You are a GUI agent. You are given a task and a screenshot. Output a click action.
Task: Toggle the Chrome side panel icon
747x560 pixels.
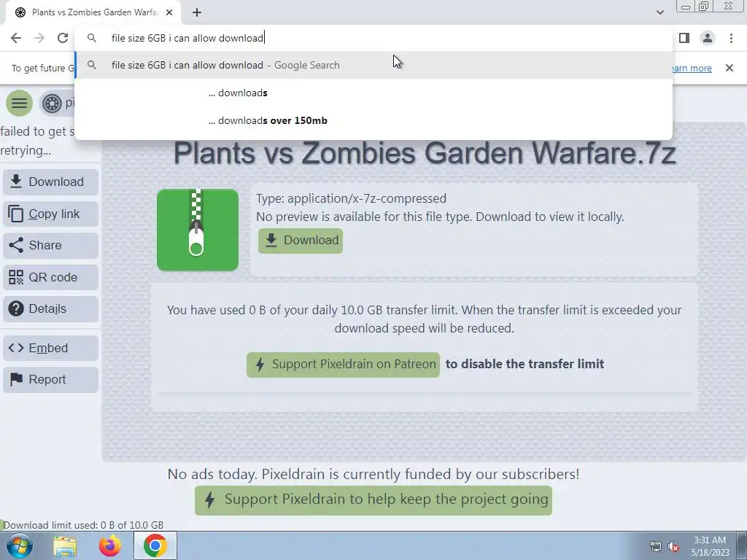coord(684,38)
